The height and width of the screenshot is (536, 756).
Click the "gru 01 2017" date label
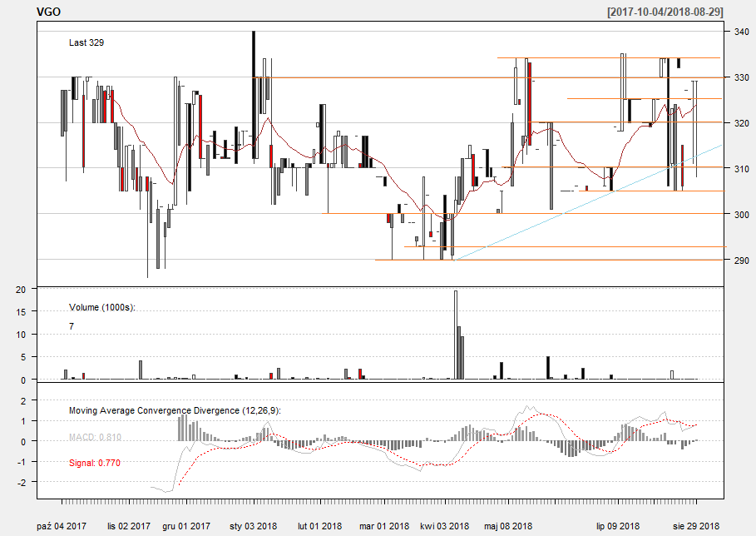pyautogui.click(x=186, y=526)
